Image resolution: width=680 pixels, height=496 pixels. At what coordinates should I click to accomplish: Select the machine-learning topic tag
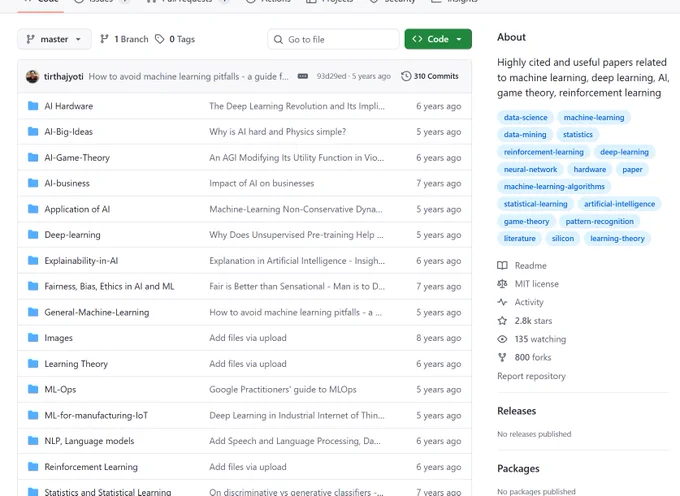[594, 117]
